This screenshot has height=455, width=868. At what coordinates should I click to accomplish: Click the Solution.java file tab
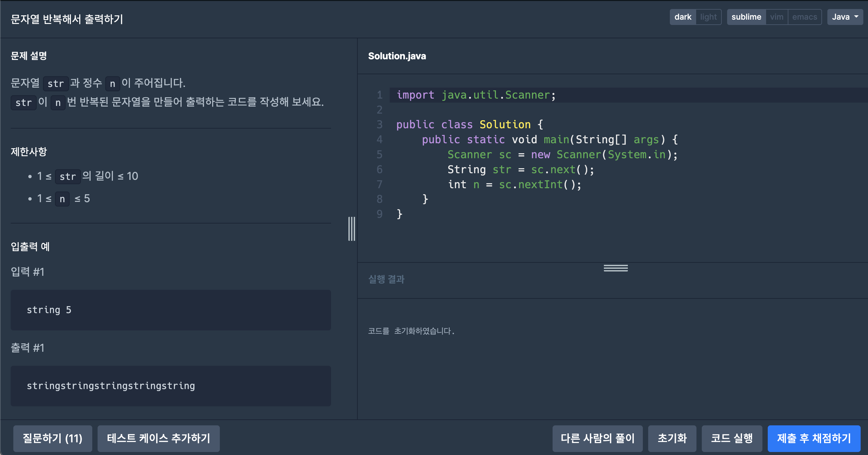point(397,56)
